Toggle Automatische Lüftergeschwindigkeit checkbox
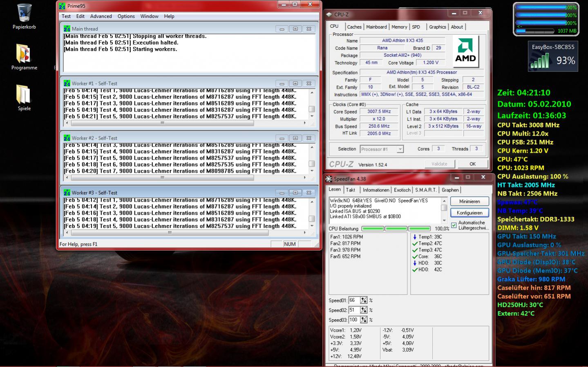Image resolution: width=588 pixels, height=367 pixels. click(x=454, y=225)
